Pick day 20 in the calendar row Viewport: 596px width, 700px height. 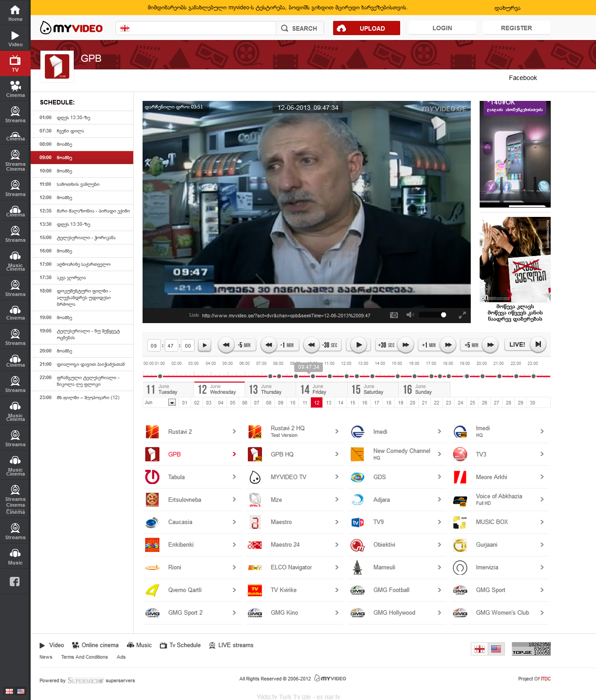pyautogui.click(x=413, y=403)
